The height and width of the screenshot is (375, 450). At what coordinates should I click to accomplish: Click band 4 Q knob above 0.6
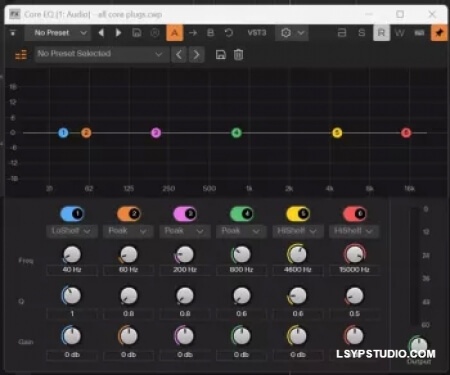tap(242, 295)
